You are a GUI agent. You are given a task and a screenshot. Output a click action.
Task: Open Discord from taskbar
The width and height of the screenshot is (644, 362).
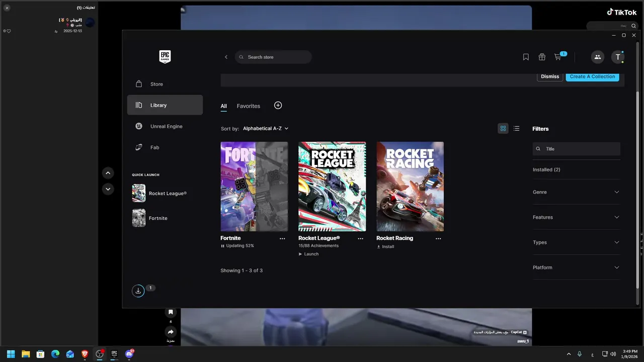pyautogui.click(x=129, y=354)
